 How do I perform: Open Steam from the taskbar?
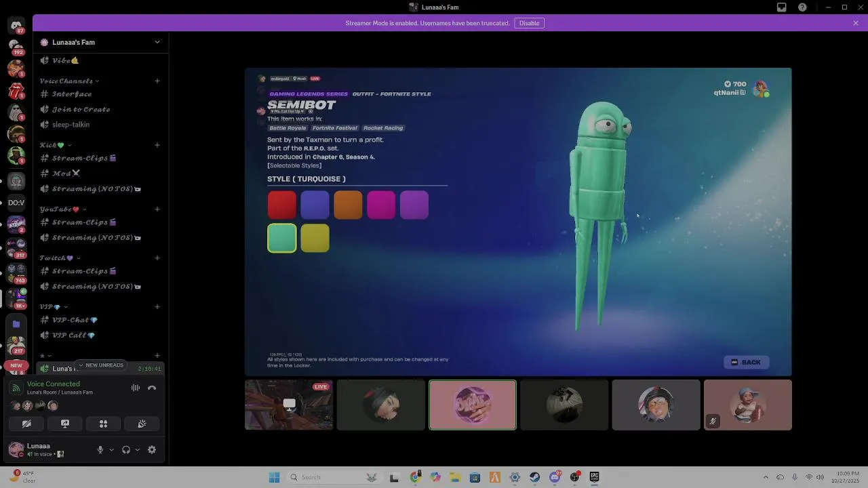coord(535,477)
